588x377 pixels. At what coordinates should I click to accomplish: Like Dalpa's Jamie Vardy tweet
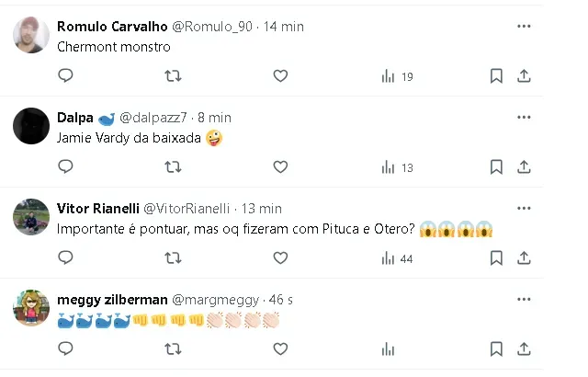pos(280,167)
